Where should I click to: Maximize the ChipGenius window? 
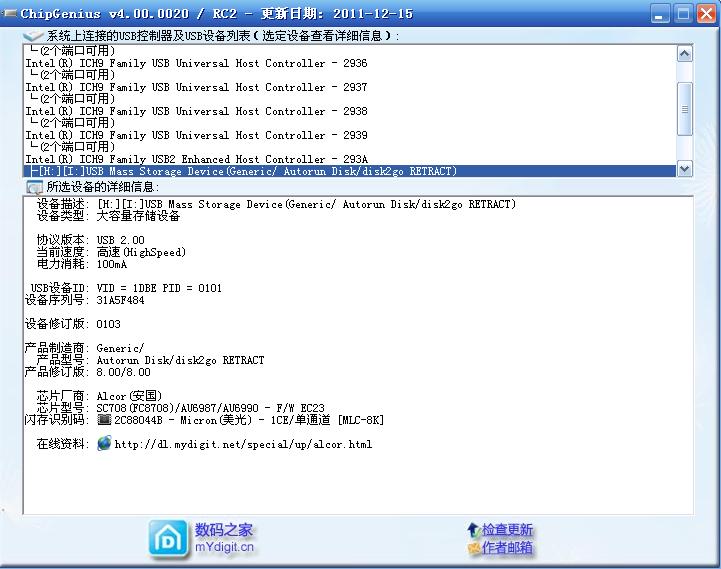click(x=683, y=13)
